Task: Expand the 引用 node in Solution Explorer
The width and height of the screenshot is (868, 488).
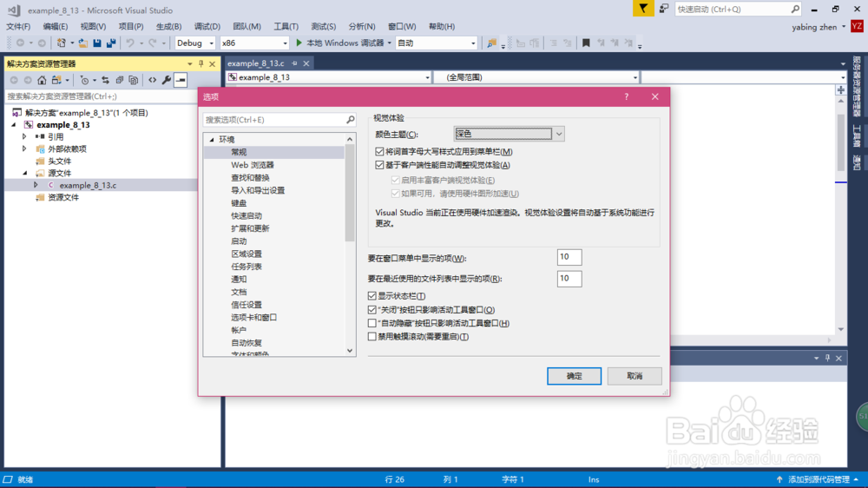Action: tap(23, 136)
